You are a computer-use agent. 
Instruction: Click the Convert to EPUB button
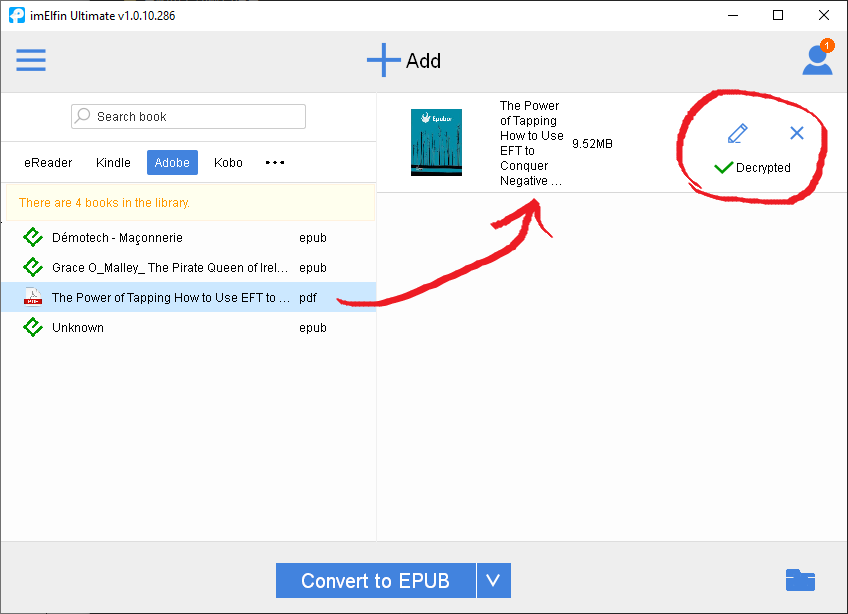376,580
